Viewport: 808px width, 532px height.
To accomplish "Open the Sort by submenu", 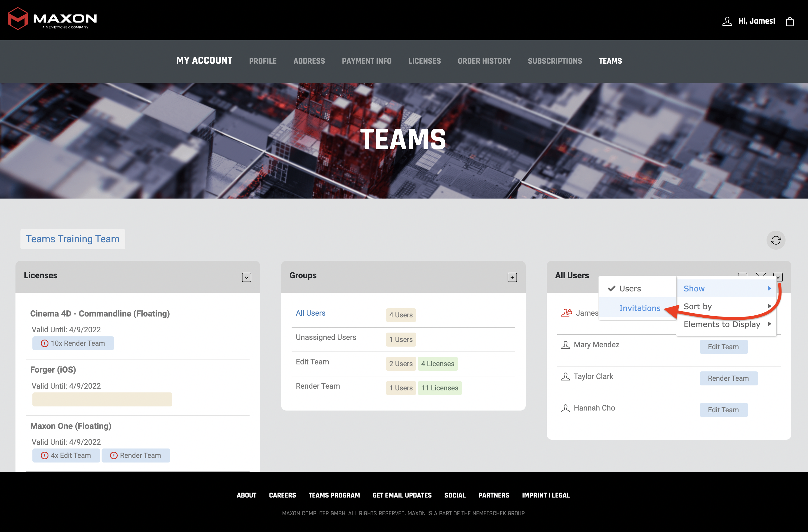I will [726, 307].
